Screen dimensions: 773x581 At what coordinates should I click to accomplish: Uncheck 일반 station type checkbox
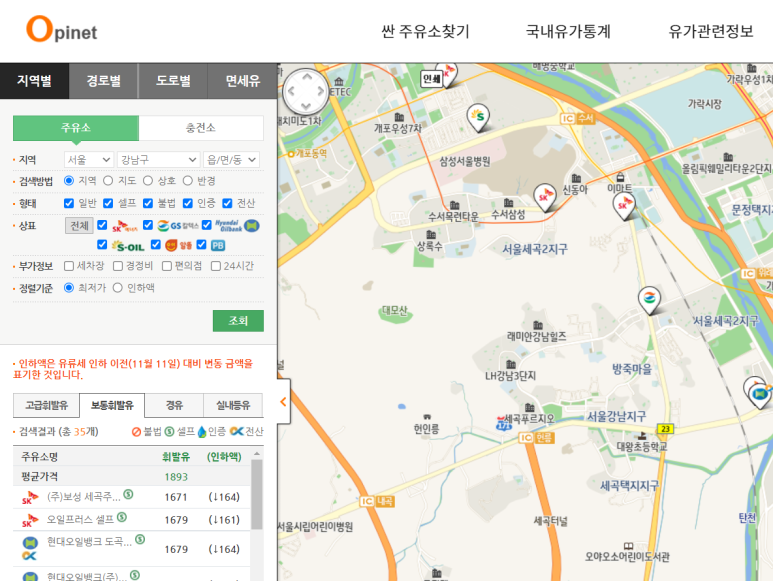pyautogui.click(x=69, y=203)
